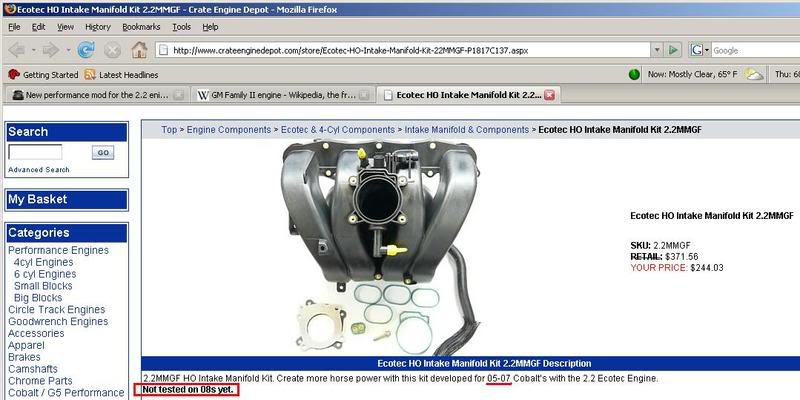Image resolution: width=800 pixels, height=400 pixels.
Task: Click Ecotec & 4-Cyl Components breadcrumb
Action: (x=338, y=130)
